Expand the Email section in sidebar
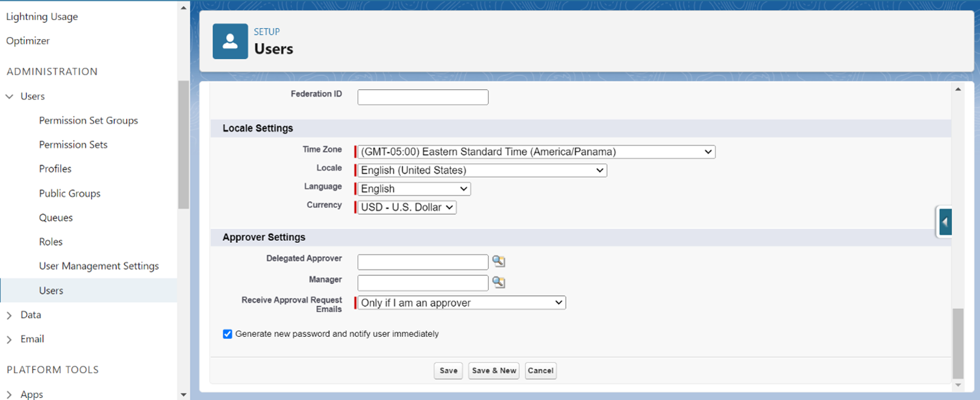 (x=10, y=340)
